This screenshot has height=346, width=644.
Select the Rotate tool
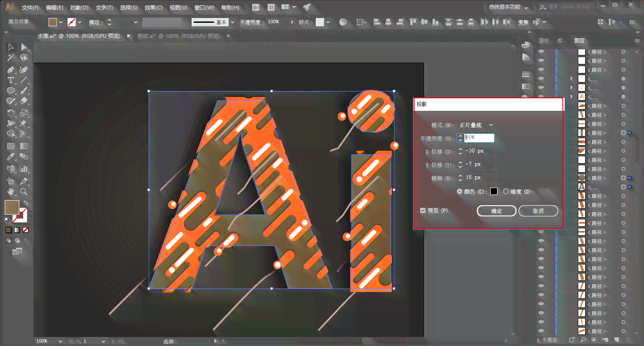click(11, 113)
